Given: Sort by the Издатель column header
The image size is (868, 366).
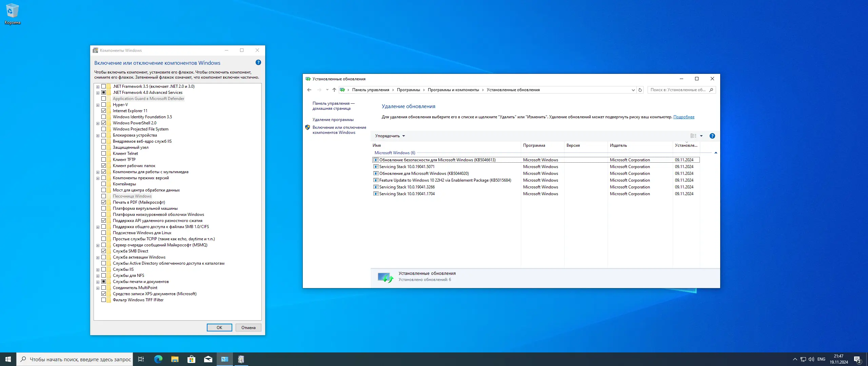Looking at the screenshot, I should click(x=618, y=145).
